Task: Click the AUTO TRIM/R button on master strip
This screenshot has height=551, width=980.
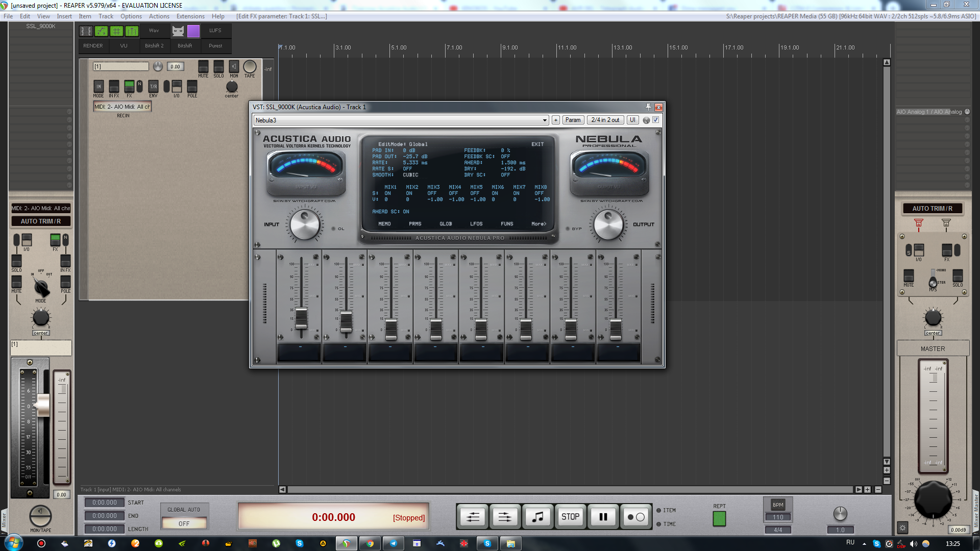Action: point(933,209)
